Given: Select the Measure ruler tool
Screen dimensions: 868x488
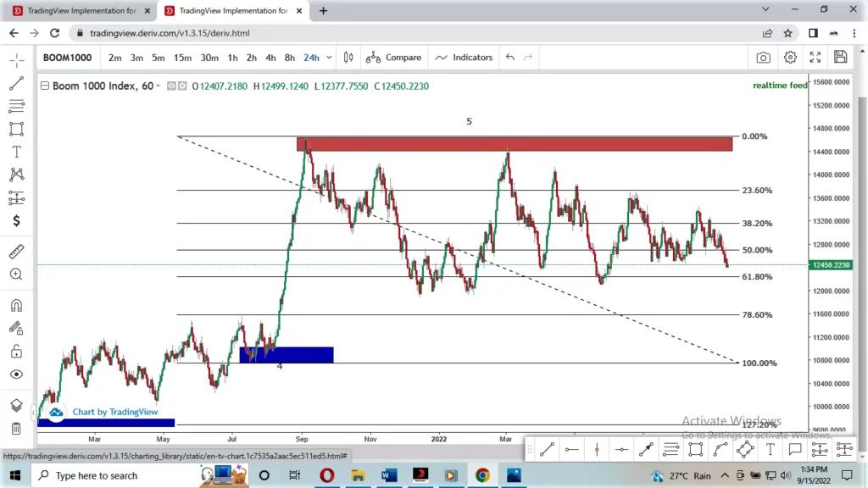Looking at the screenshot, I should click(17, 251).
